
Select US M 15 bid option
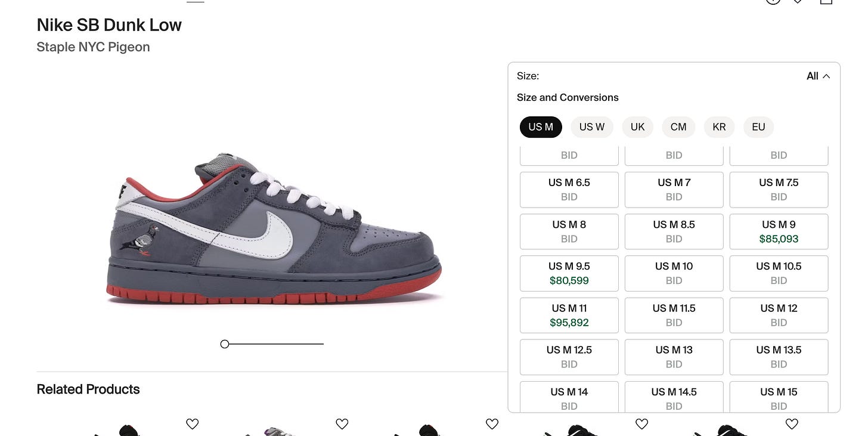click(779, 397)
